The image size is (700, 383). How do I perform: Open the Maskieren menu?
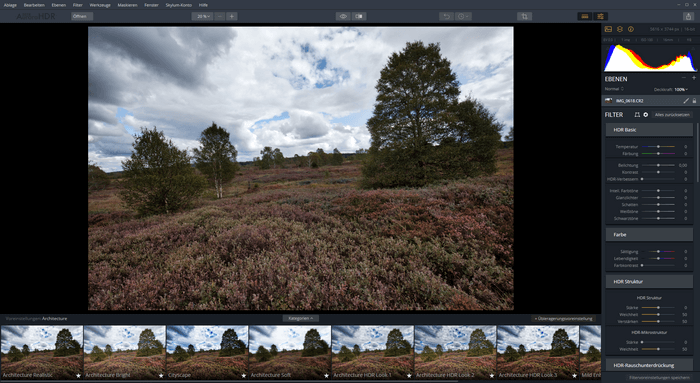(127, 5)
